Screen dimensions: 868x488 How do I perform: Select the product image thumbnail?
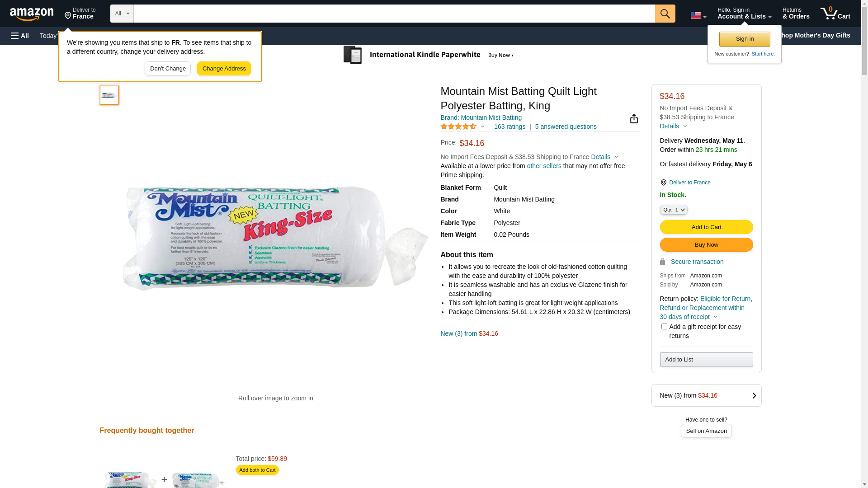coord(109,95)
